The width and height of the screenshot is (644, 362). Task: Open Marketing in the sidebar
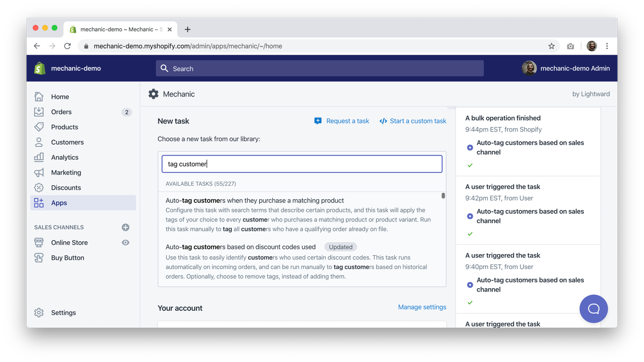66,173
